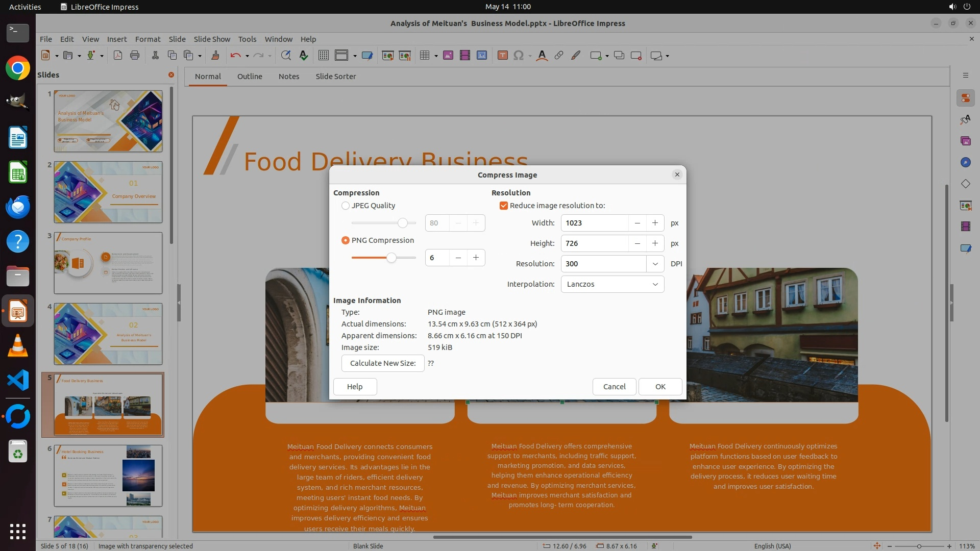Screen dimensions: 980x551
Task: Click the Calculate New Size button
Action: click(383, 363)
